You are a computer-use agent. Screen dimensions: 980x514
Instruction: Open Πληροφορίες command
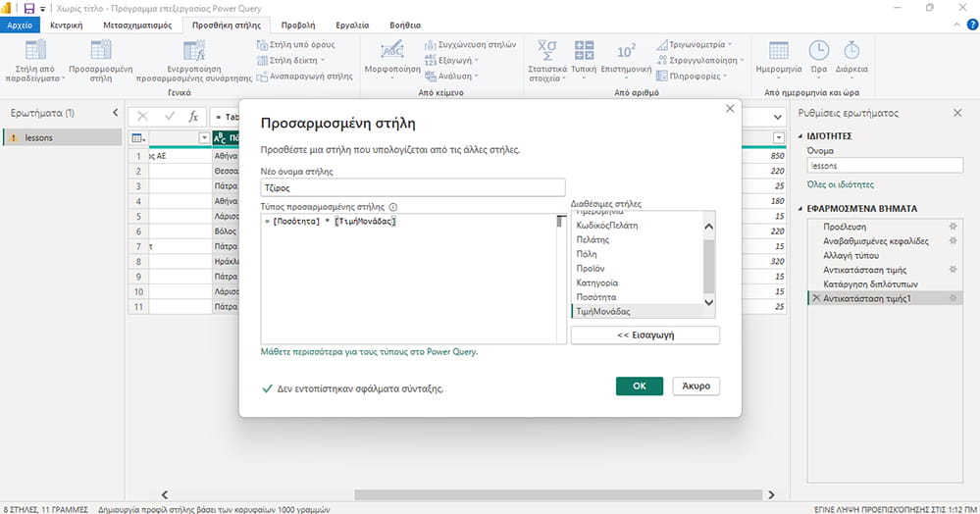(692, 76)
